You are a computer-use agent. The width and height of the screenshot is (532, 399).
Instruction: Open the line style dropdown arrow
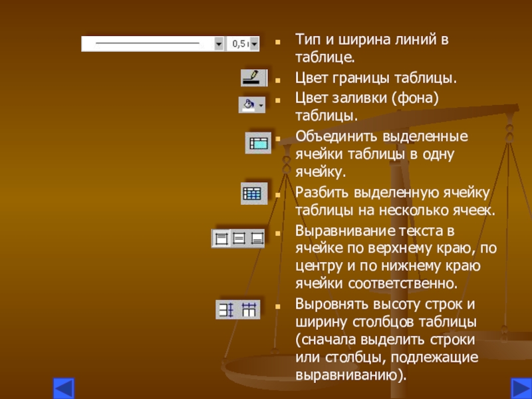click(x=219, y=44)
